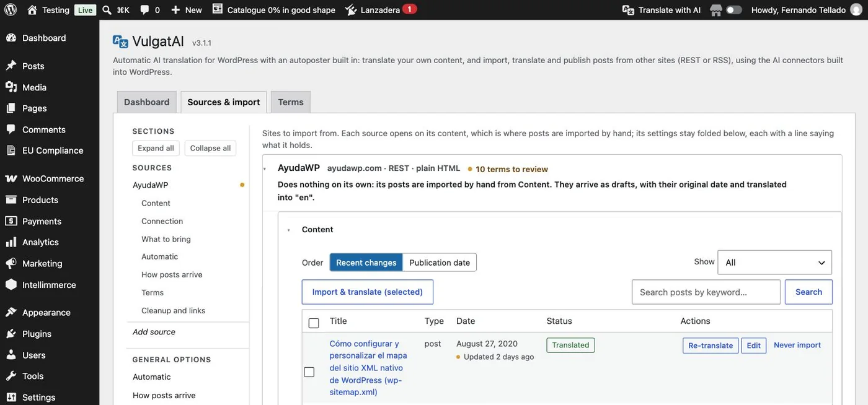868x405 pixels.
Task: Click the Translate with AI icon
Action: (628, 10)
